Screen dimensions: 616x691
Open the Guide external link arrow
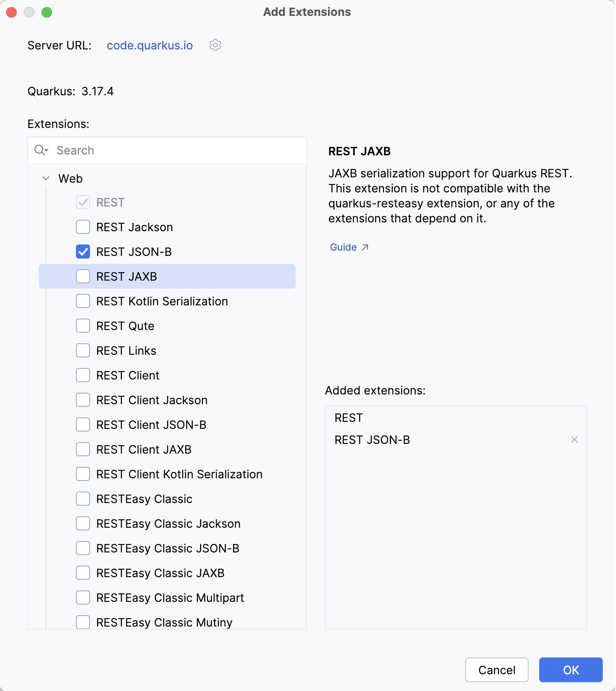(x=365, y=247)
